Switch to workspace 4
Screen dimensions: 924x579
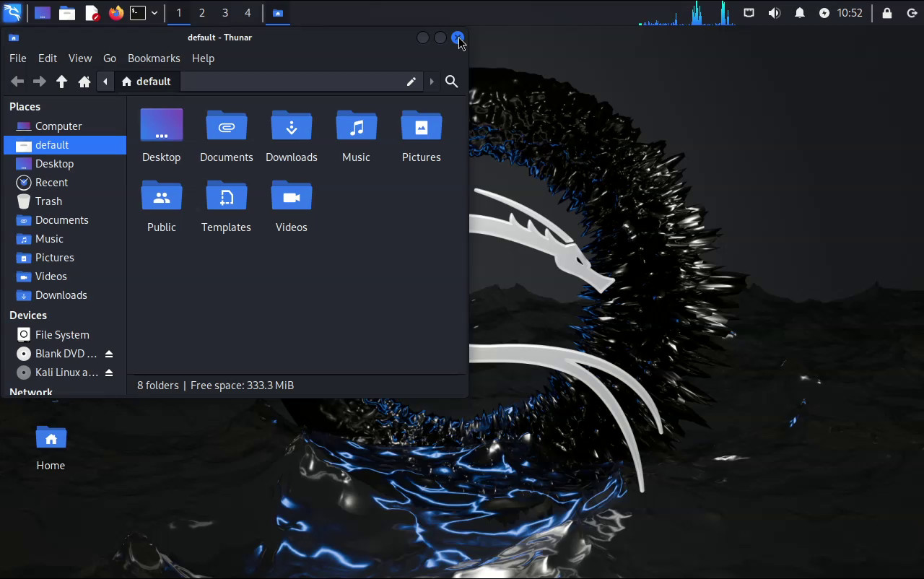(248, 13)
